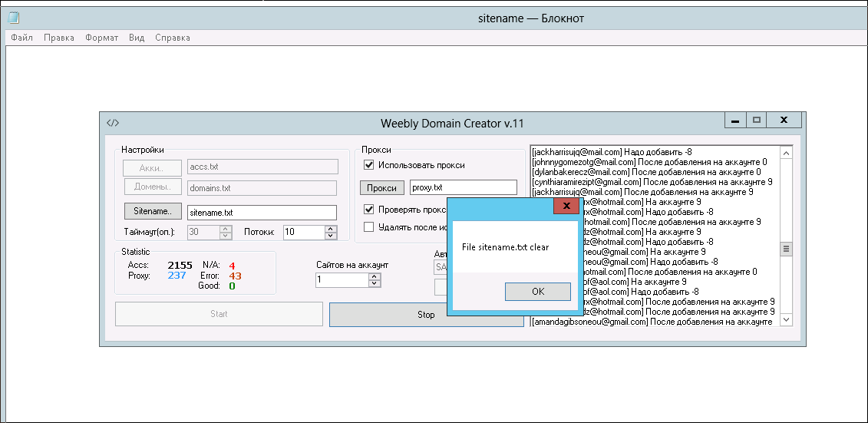This screenshot has height=423, width=868.
Task: Click the domains.txt path field
Action: (x=262, y=187)
